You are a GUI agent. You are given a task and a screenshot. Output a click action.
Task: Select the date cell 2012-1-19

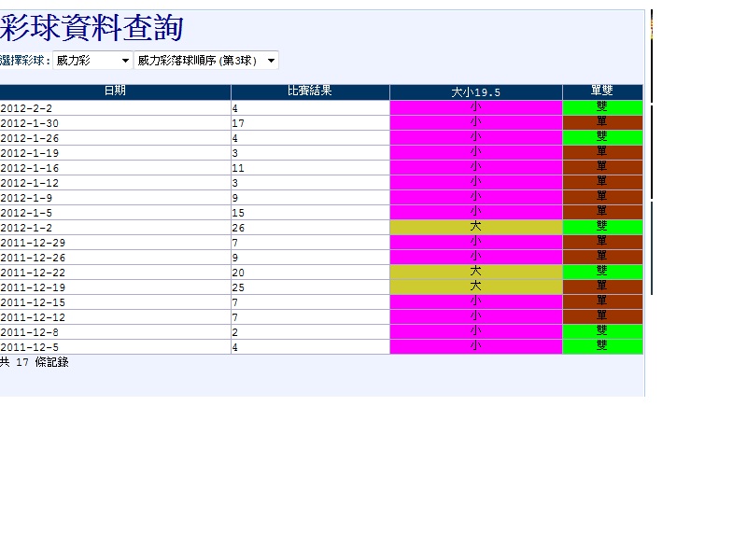pyautogui.click(x=115, y=153)
